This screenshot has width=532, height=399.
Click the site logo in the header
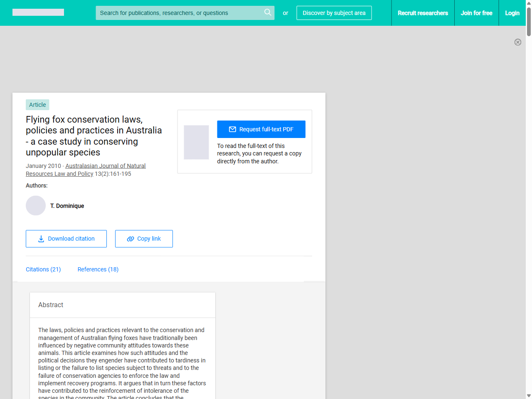pos(38,12)
